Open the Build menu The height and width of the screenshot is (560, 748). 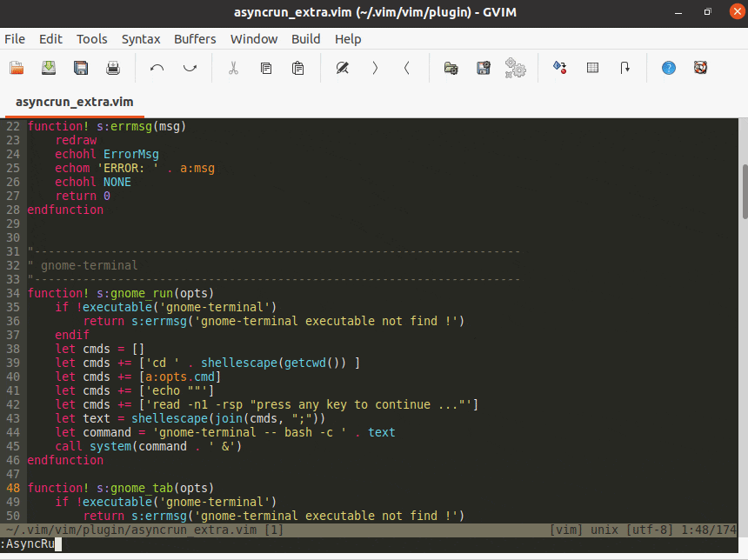(305, 39)
